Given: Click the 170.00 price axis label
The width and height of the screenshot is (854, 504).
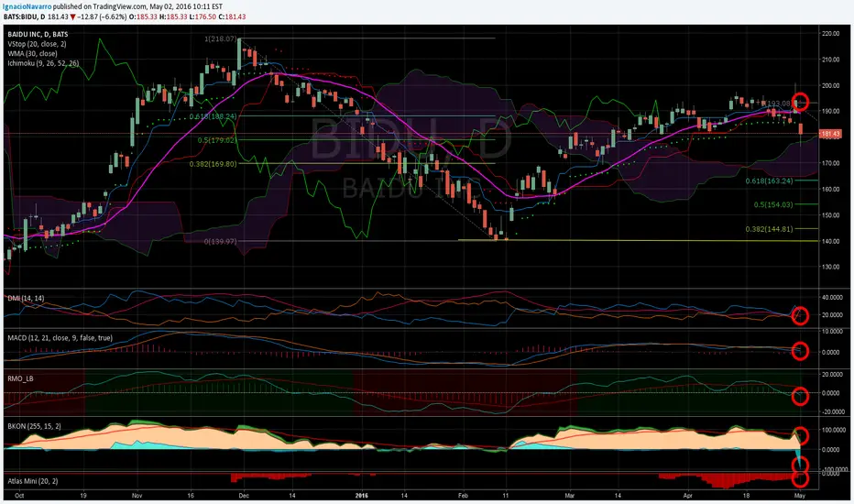Looking at the screenshot, I should tap(831, 163).
